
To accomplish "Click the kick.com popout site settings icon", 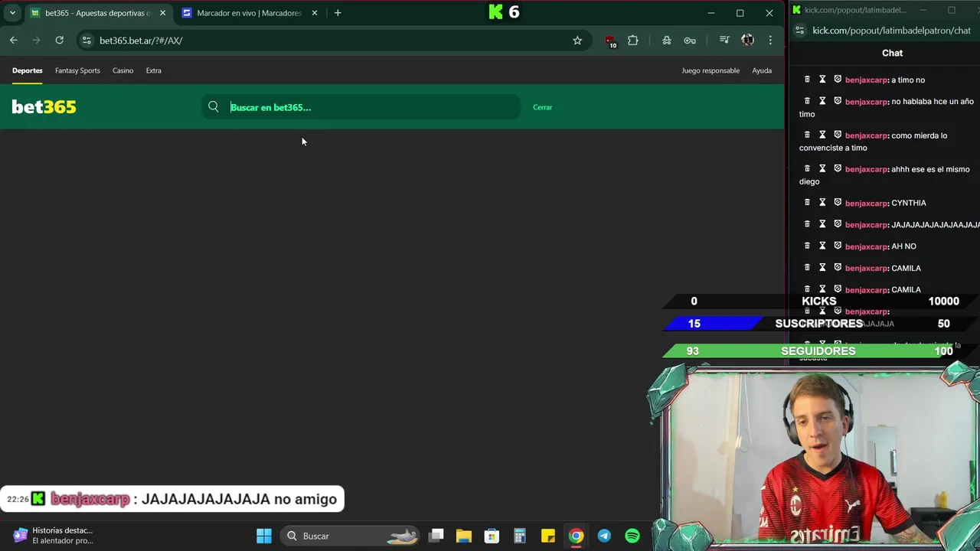I will [x=800, y=31].
